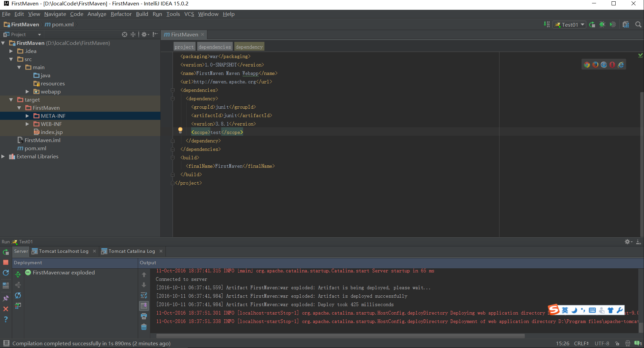Close the FirstMaven editor tab
This screenshot has width=644, height=348.
pyautogui.click(x=203, y=35)
